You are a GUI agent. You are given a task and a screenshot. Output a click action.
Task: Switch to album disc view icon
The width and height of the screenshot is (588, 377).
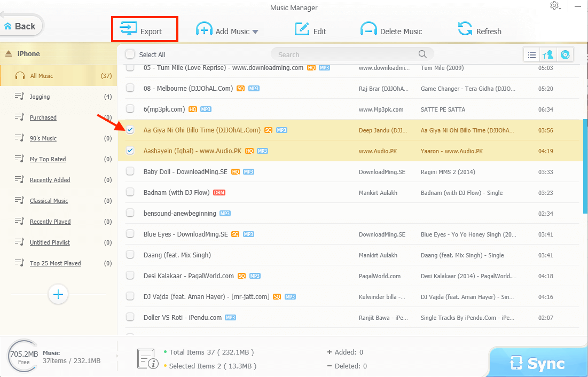coord(565,55)
